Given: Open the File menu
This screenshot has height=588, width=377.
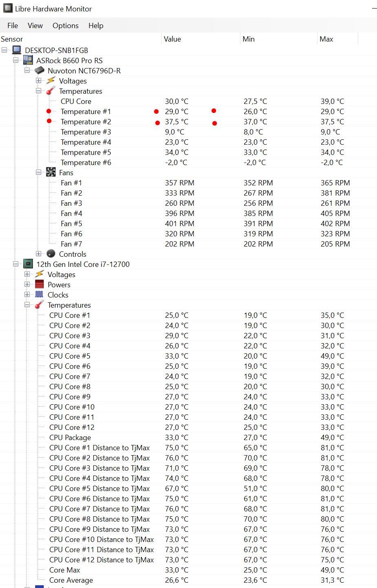Looking at the screenshot, I should click(x=13, y=25).
